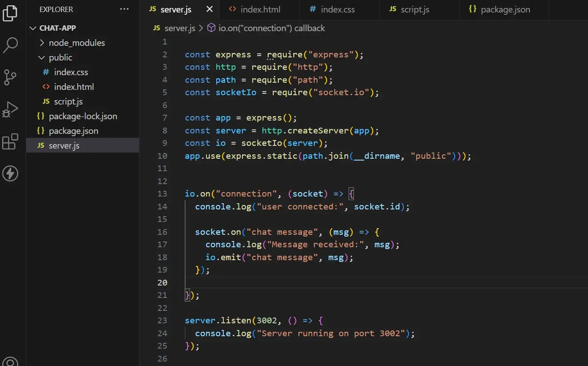Screen dimensions: 588x366
Task: Open script.js in the file tree
Action: pyautogui.click(x=83, y=101)
